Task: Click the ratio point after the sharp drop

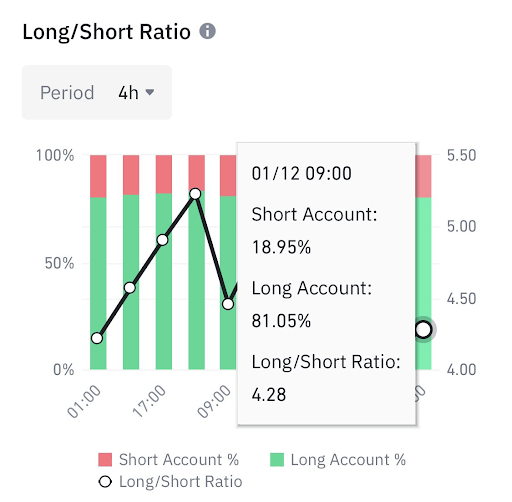Action: [x=228, y=304]
